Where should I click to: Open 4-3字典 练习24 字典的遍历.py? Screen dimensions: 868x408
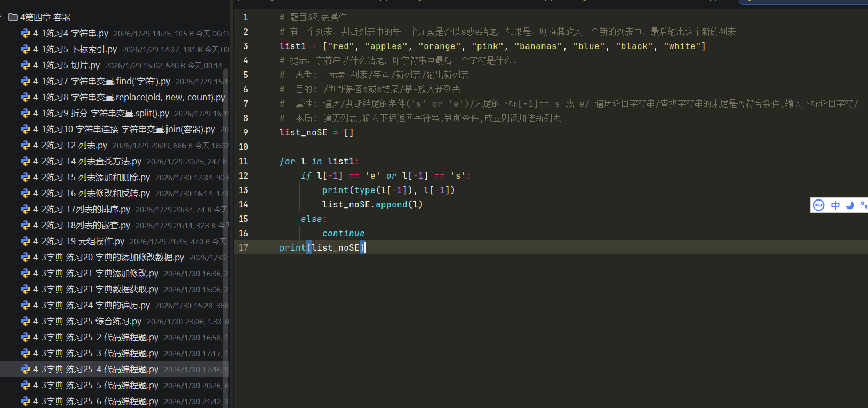pos(91,305)
